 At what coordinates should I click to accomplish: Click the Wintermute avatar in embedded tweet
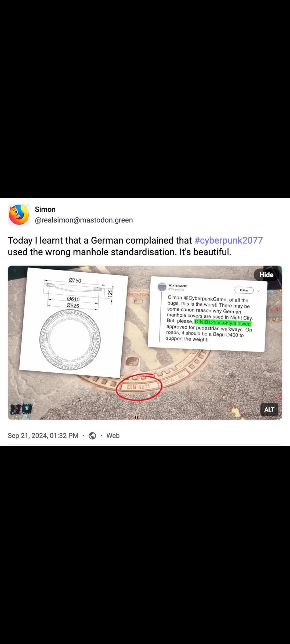tap(162, 287)
